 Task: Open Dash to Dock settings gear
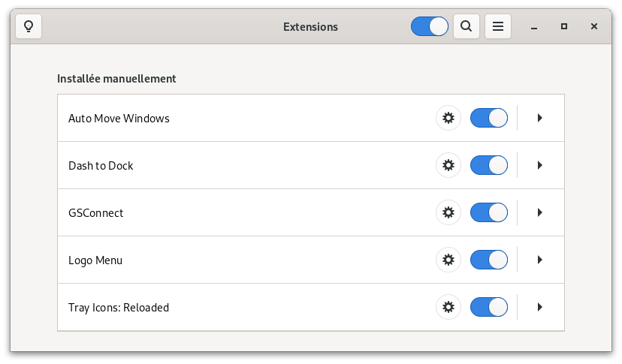coord(448,165)
